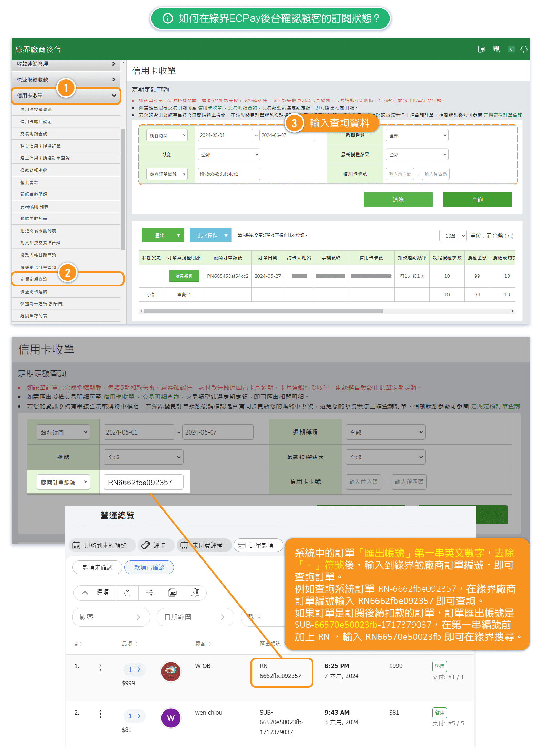
Task: Click the CSV export icon
Action: pos(173,593)
